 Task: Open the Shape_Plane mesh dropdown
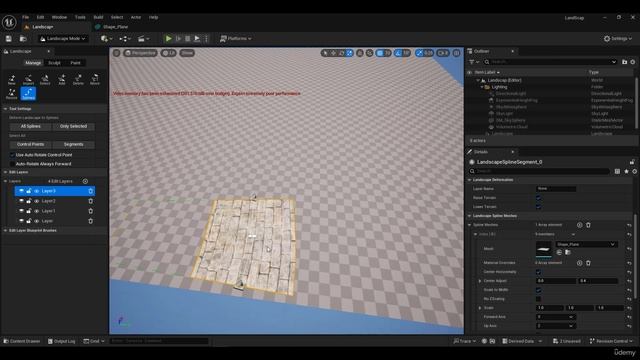point(586,244)
